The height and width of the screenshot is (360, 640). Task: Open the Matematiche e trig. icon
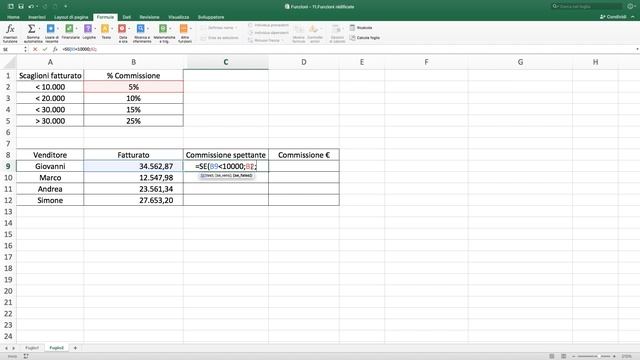(162, 29)
